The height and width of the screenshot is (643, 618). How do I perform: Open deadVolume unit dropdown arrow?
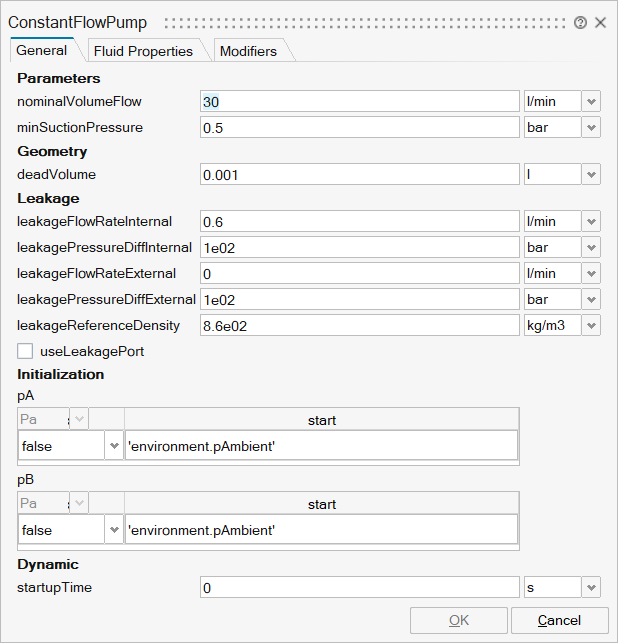click(591, 175)
